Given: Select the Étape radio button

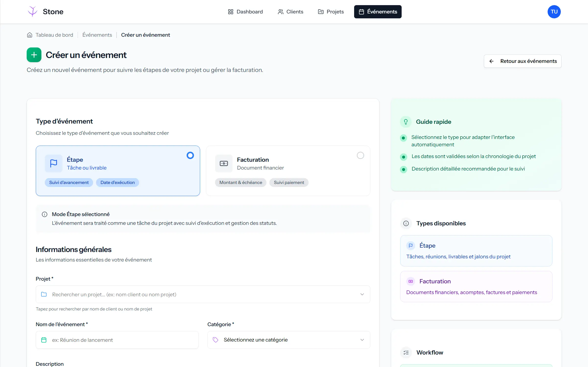Looking at the screenshot, I should pos(190,155).
